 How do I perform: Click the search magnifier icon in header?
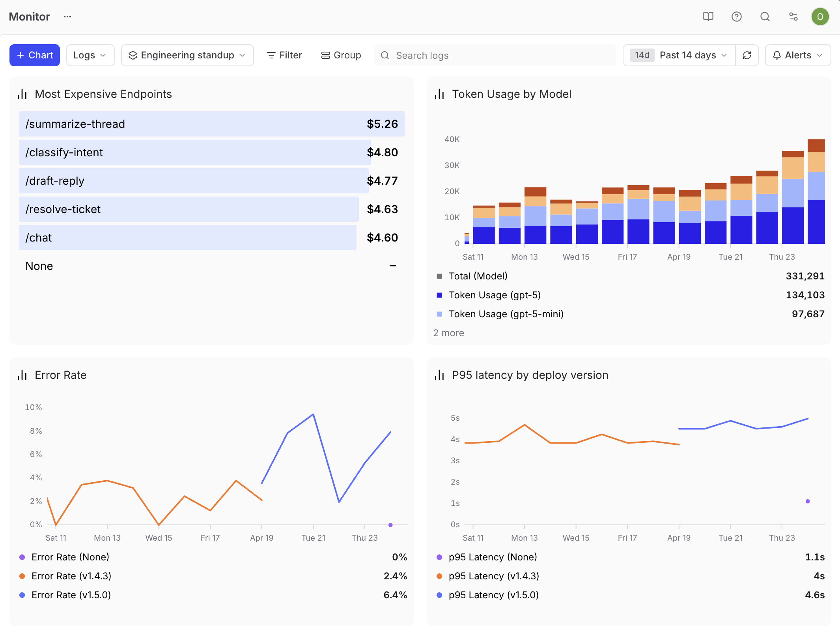tap(765, 17)
